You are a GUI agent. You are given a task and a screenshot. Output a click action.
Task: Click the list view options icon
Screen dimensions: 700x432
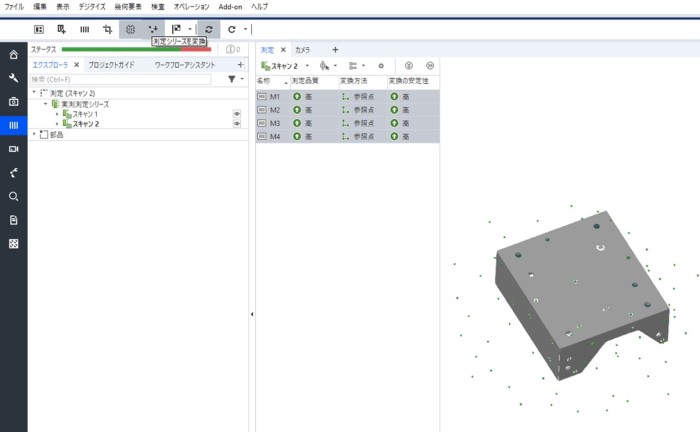click(353, 66)
